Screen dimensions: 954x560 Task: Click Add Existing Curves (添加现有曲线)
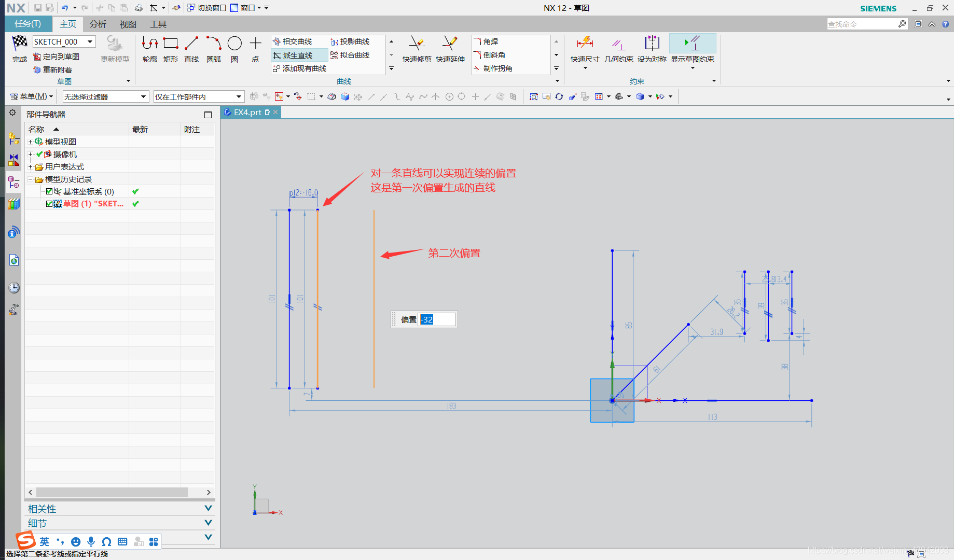click(x=300, y=68)
